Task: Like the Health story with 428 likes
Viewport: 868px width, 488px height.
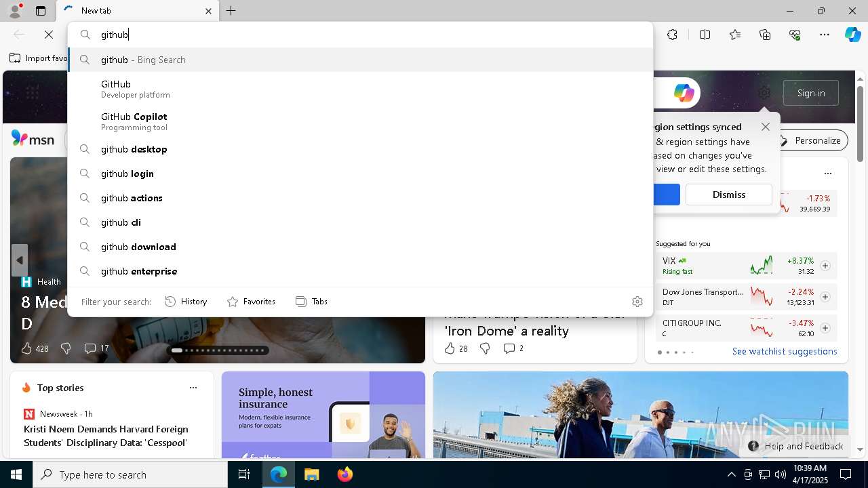Action: click(35, 348)
